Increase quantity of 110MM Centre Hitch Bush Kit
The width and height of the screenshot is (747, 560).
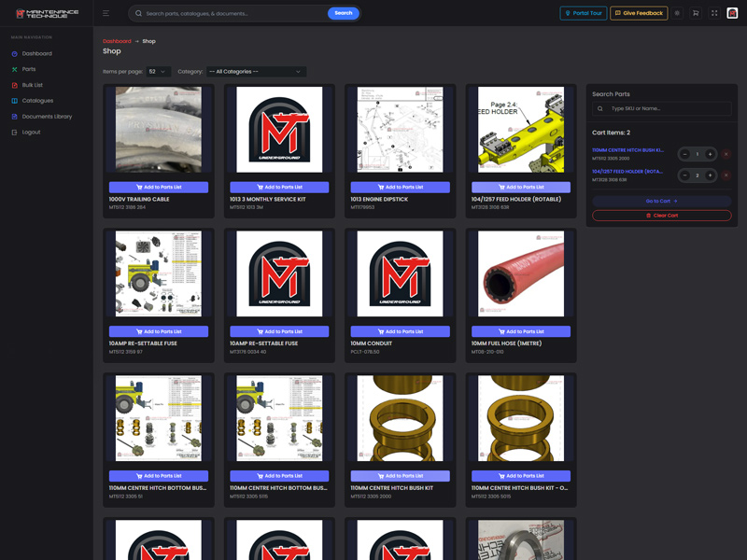pos(710,154)
